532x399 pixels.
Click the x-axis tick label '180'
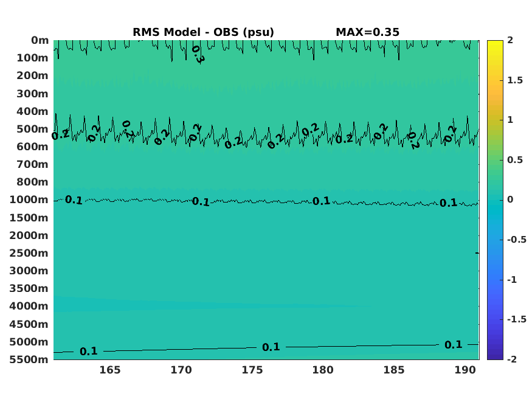[x=323, y=370]
